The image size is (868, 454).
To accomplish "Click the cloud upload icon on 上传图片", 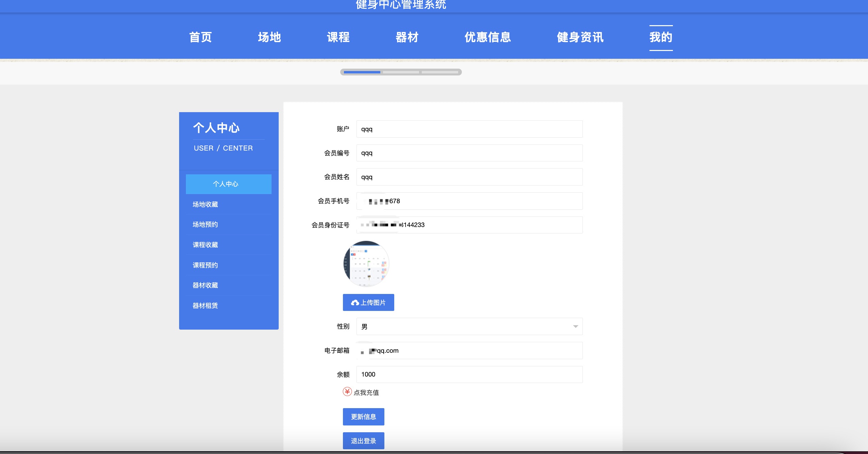I will (x=355, y=302).
